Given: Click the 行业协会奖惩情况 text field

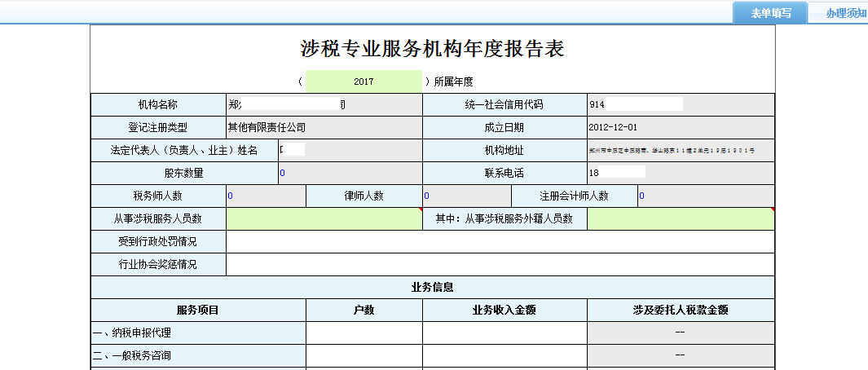Looking at the screenshot, I should [500, 265].
